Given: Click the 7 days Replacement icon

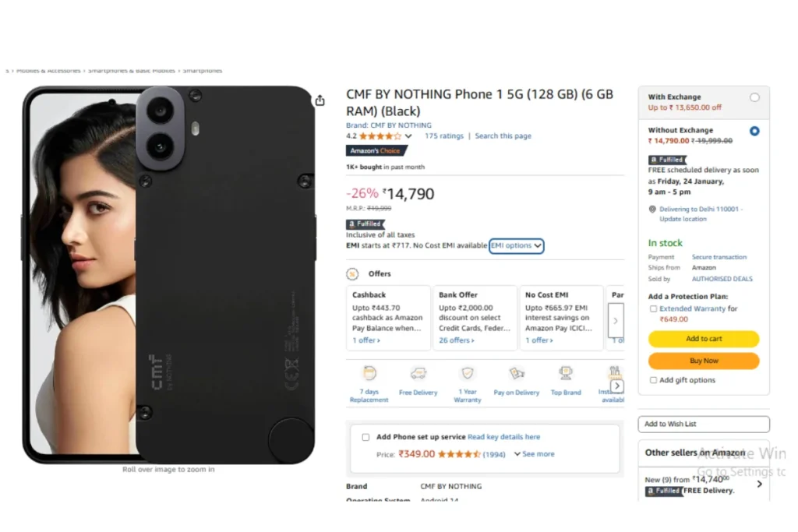Looking at the screenshot, I should click(369, 373).
